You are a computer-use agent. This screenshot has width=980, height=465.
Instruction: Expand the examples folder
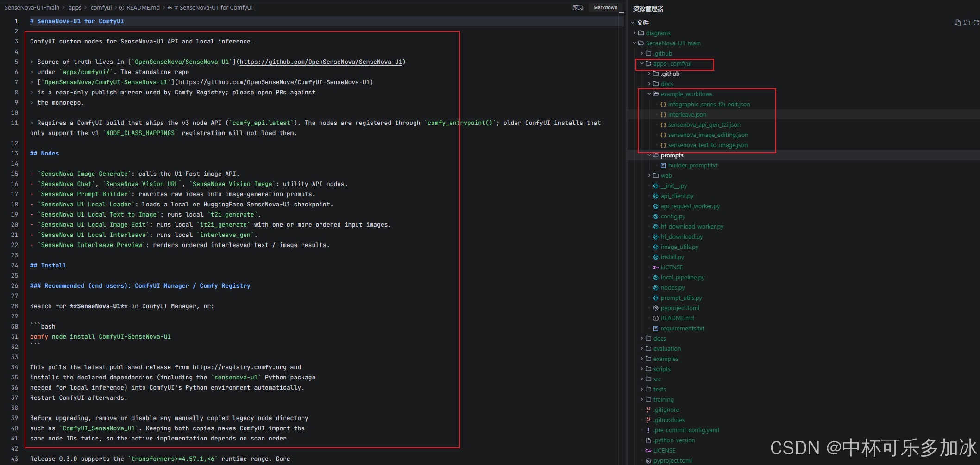642,359
